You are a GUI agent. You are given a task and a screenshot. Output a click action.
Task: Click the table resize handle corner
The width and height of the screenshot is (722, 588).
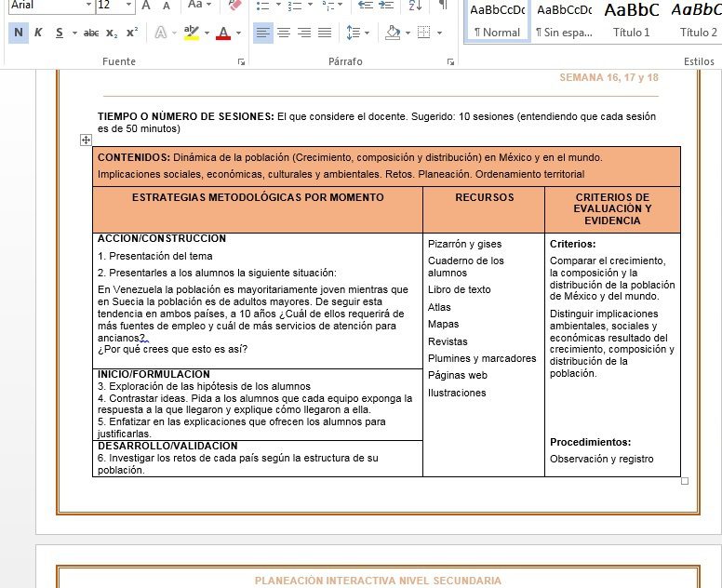(x=685, y=481)
